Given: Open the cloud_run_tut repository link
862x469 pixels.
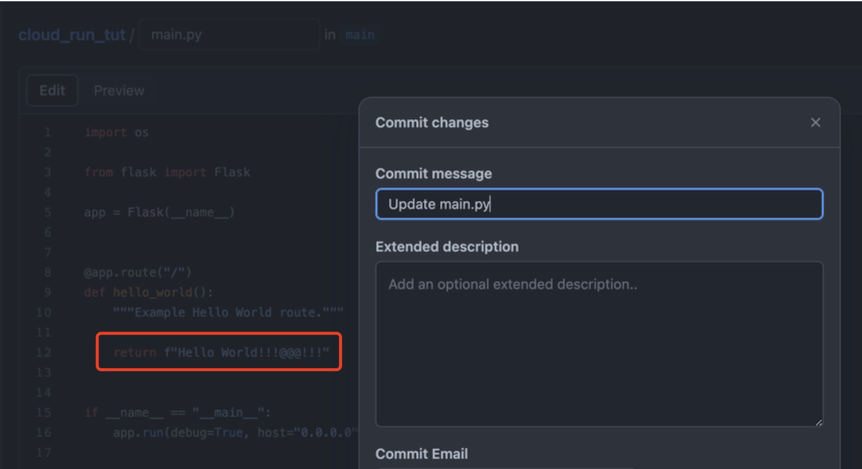Looking at the screenshot, I should click(72, 35).
